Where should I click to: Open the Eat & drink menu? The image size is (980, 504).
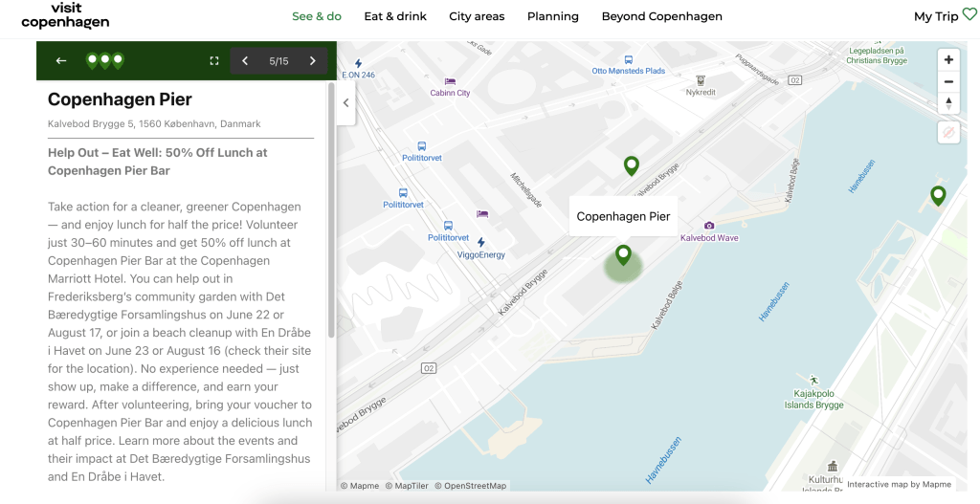coord(395,16)
